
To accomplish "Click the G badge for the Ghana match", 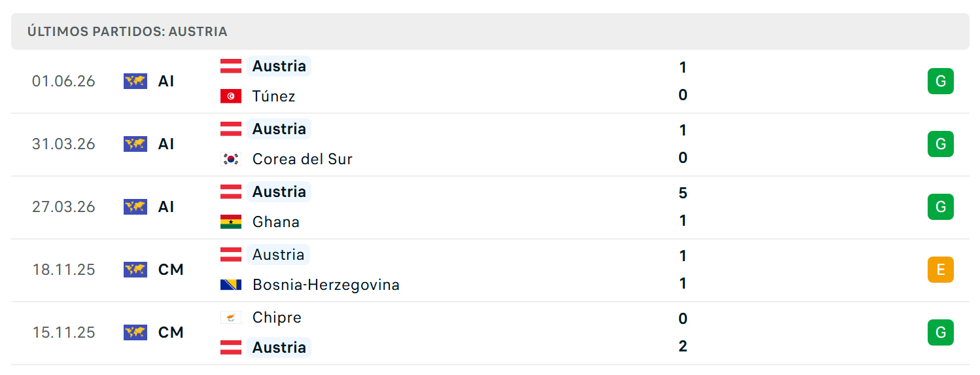I will click(x=940, y=207).
